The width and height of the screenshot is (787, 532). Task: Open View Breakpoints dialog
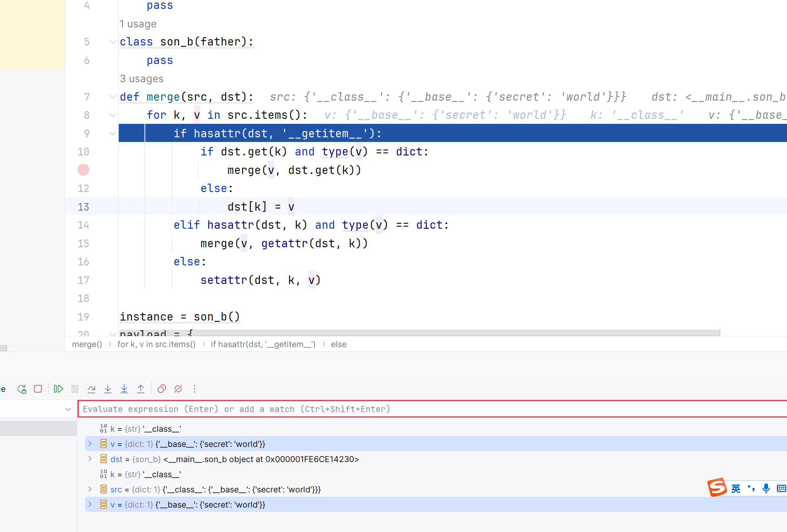(162, 389)
